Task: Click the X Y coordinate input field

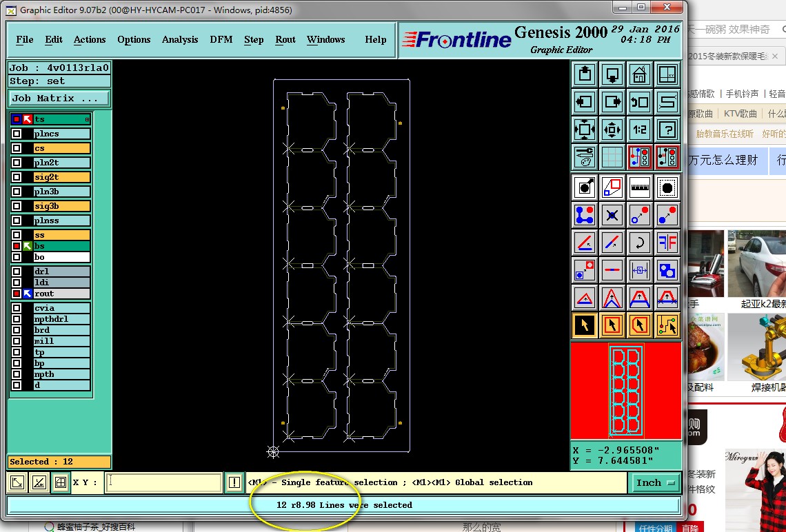Action: tap(163, 482)
